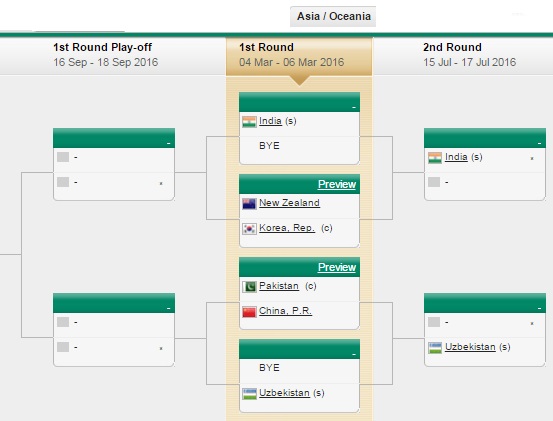Viewport: 553px width, 421px height.
Task: Click the Korea, Rep. flag icon
Action: pyautogui.click(x=249, y=229)
